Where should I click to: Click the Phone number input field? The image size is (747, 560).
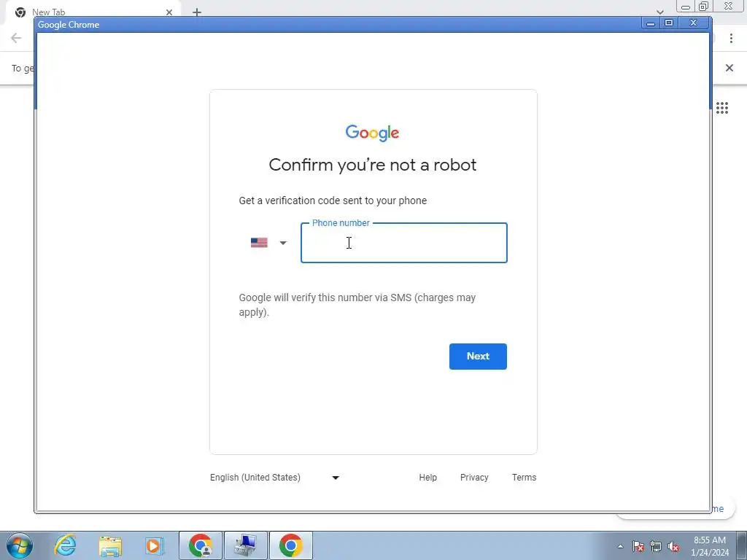pyautogui.click(x=403, y=243)
